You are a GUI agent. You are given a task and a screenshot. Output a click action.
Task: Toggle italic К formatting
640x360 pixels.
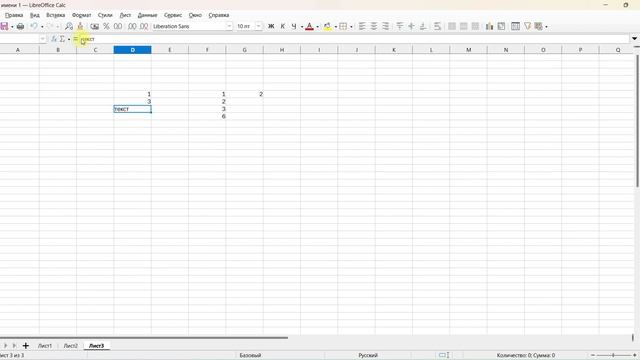click(282, 26)
